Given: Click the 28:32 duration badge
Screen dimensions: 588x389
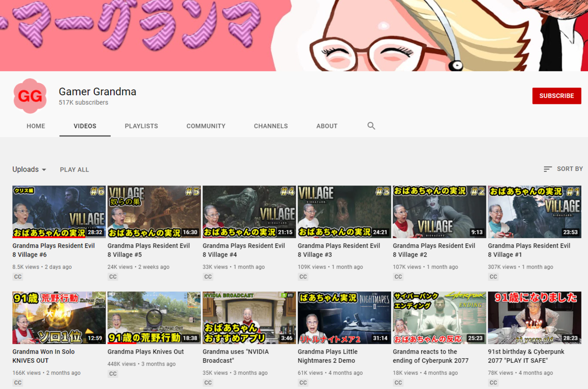Looking at the screenshot, I should pos(95,233).
